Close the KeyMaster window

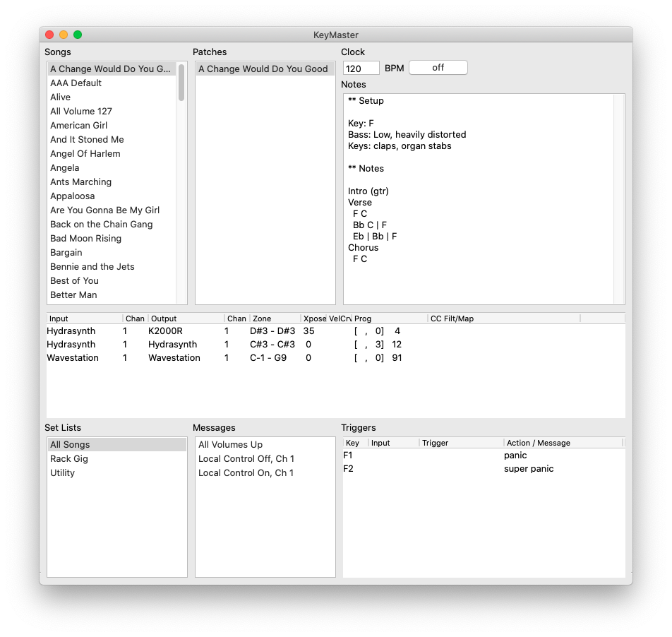coord(49,35)
